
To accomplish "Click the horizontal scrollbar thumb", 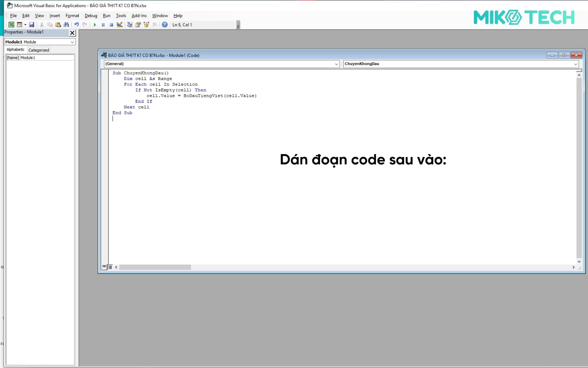I will point(155,267).
